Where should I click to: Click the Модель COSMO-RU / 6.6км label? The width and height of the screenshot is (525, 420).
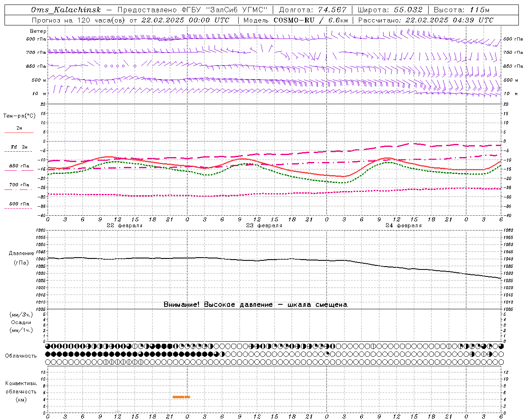pos(296,20)
